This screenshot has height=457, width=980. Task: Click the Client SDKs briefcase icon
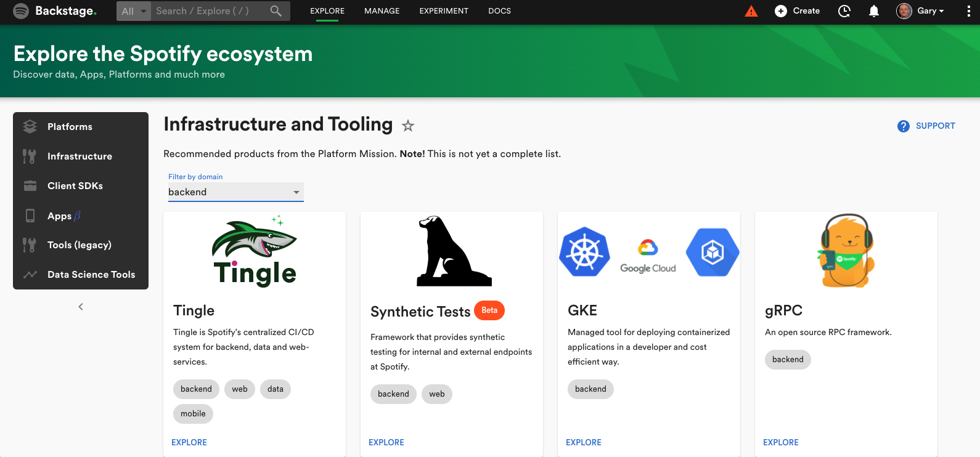[x=30, y=186]
